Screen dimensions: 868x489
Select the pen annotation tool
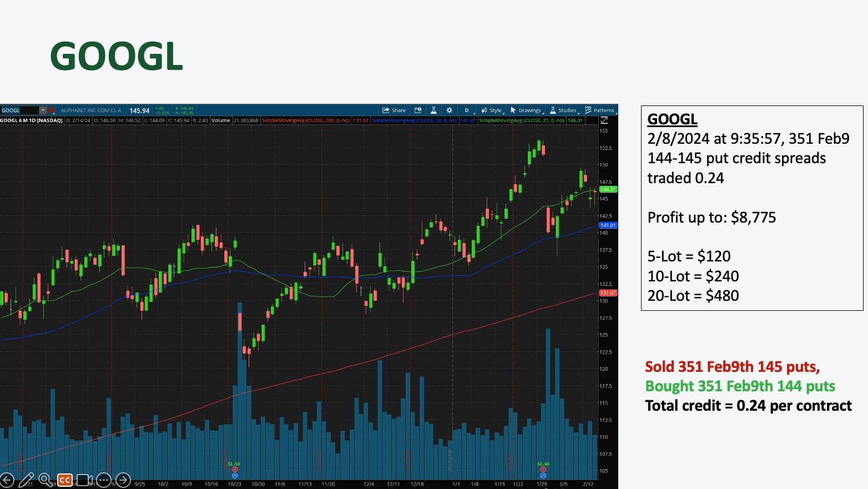[26, 480]
